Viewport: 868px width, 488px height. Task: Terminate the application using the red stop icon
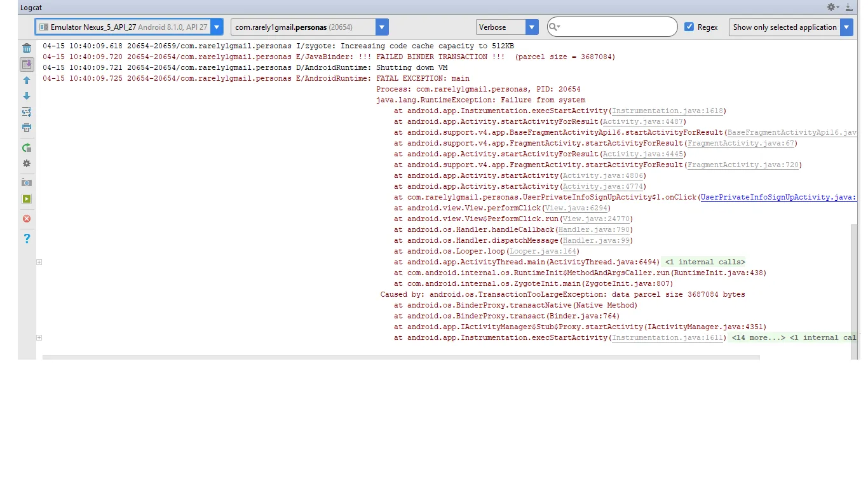click(x=27, y=219)
